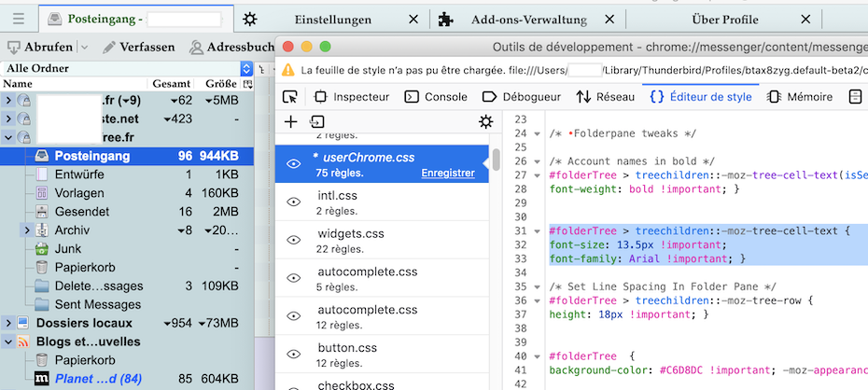Open the Réseau devtools tab
Screen dimensions: 868x390
pos(605,96)
